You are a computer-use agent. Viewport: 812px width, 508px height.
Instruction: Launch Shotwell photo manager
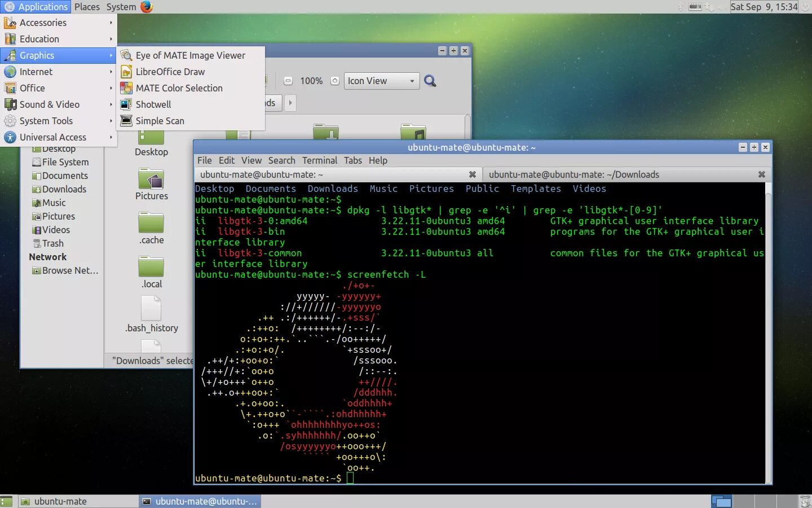(x=191, y=104)
